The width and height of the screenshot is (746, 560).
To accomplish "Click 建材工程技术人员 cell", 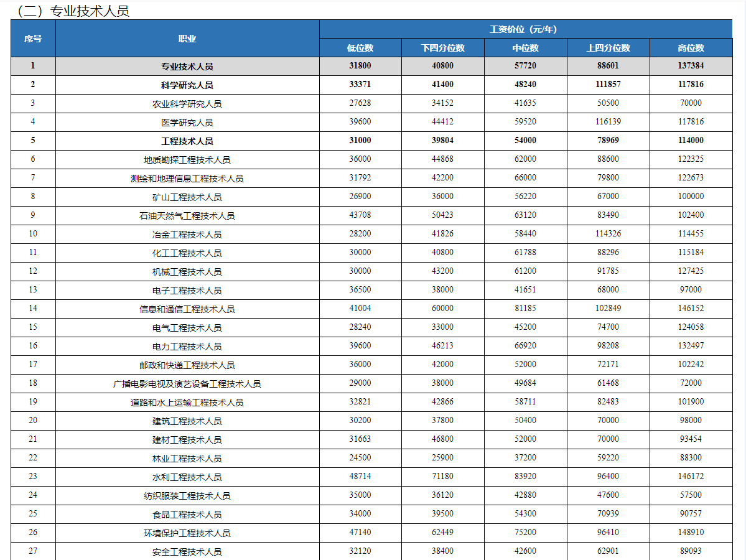I will [x=187, y=440].
